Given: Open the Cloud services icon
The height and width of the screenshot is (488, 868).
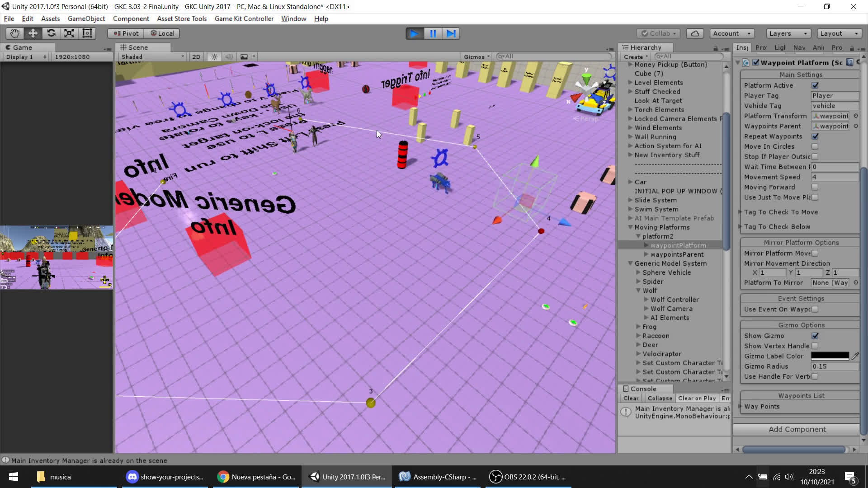Looking at the screenshot, I should pyautogui.click(x=695, y=33).
